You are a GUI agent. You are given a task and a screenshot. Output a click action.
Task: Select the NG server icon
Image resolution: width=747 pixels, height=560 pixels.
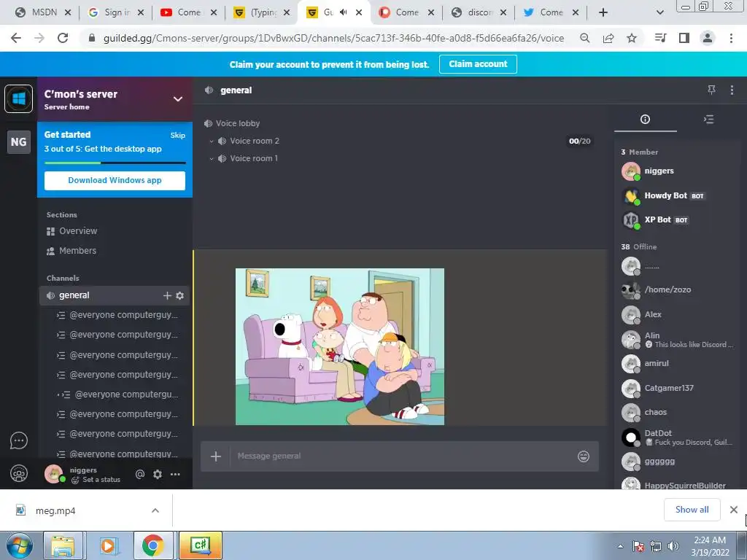click(18, 142)
